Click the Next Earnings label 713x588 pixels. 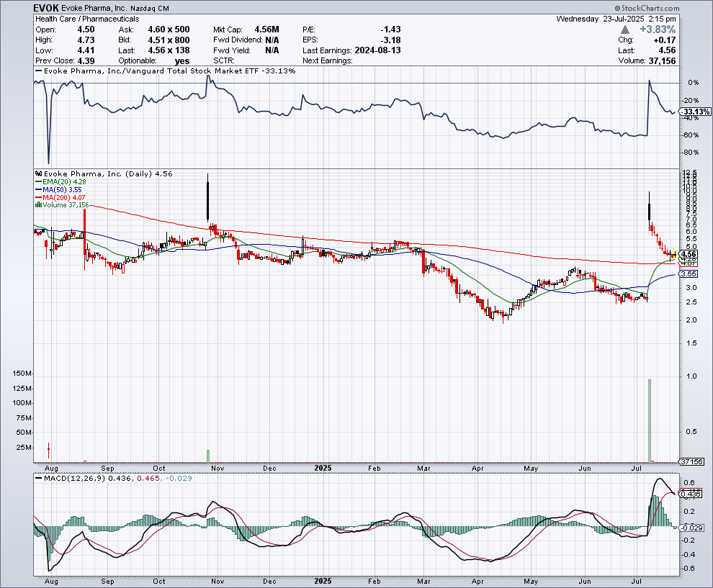click(x=328, y=61)
